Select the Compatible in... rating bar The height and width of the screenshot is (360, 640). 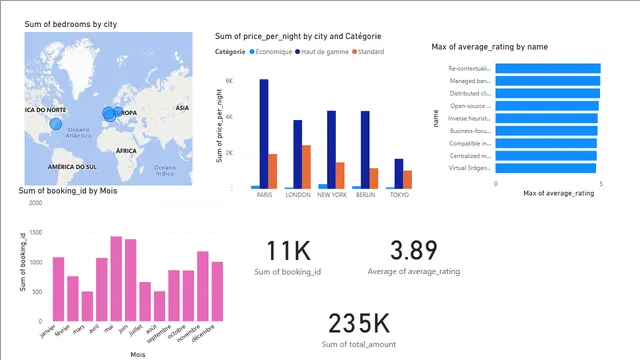[x=546, y=143]
